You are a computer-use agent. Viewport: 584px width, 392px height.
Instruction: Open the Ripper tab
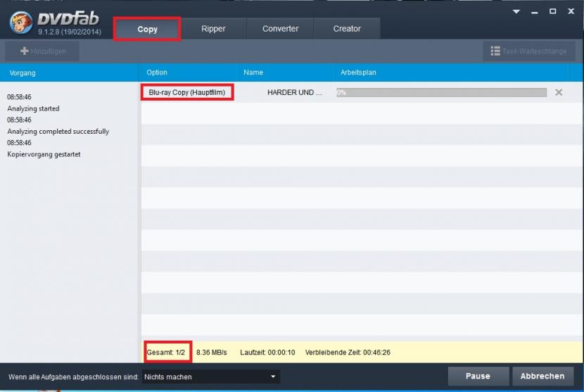(213, 29)
